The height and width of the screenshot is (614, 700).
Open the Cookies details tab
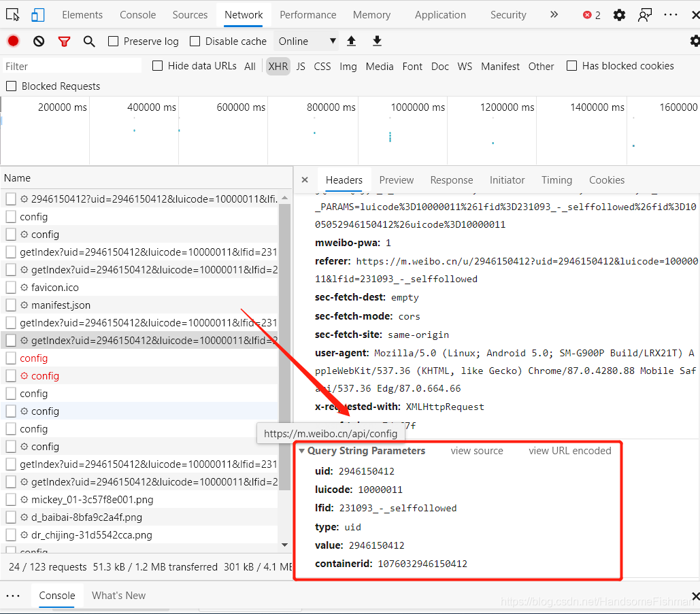607,180
